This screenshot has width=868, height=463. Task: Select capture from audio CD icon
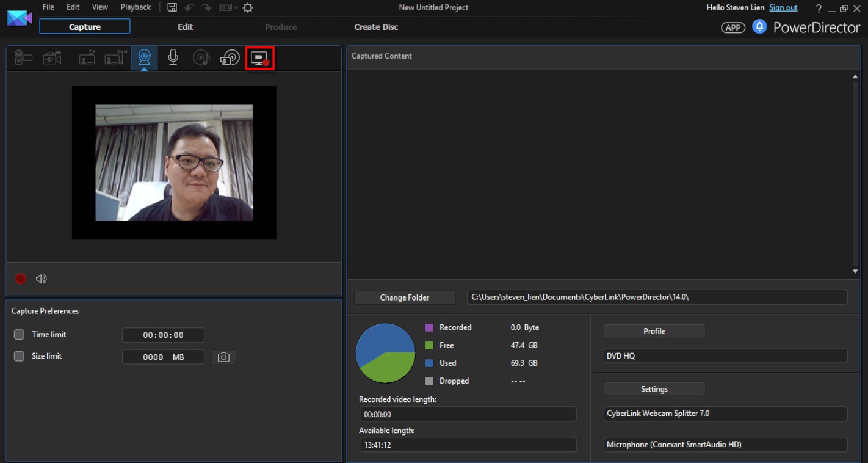201,58
